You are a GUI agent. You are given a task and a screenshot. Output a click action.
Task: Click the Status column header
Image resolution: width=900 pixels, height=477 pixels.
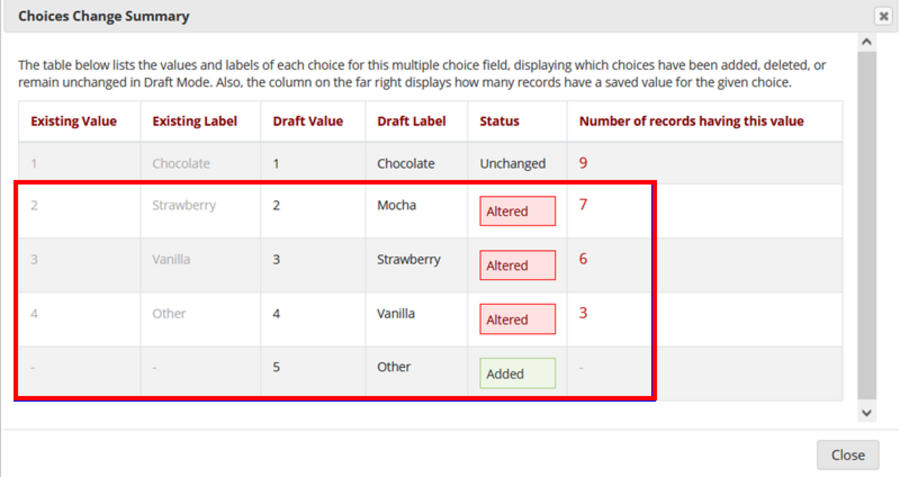tap(499, 121)
